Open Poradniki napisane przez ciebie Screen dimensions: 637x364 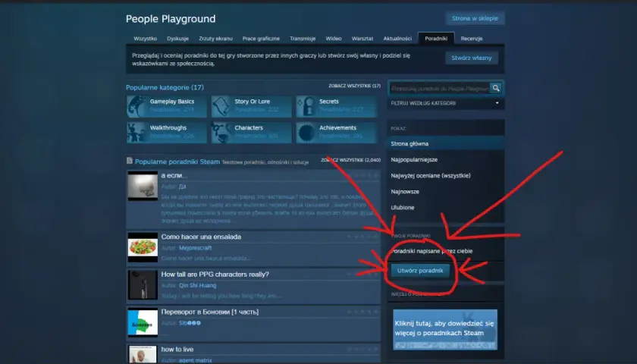click(x=431, y=251)
